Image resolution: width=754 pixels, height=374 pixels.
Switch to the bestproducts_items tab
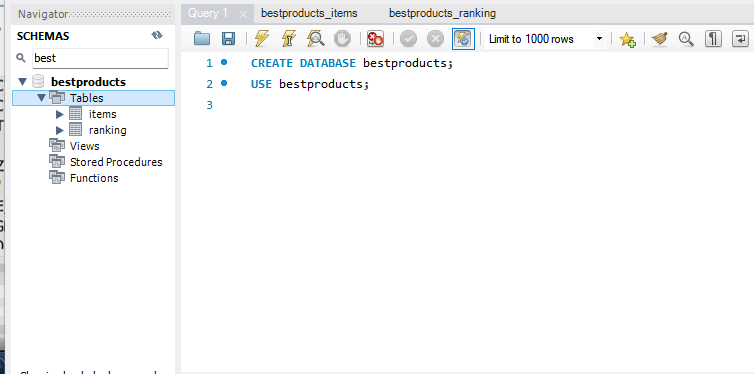coord(309,13)
